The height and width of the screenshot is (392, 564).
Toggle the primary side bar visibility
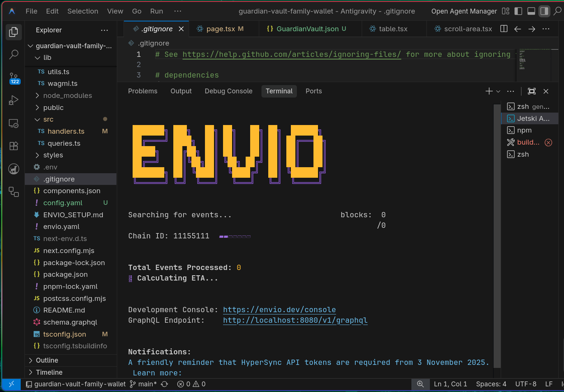[x=518, y=11]
